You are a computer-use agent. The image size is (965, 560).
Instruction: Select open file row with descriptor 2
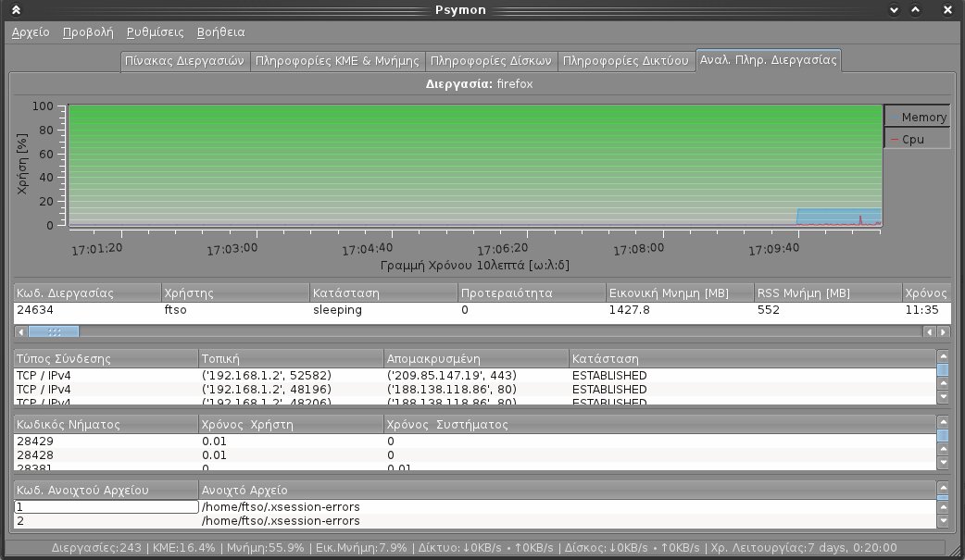pyautogui.click(x=474, y=521)
